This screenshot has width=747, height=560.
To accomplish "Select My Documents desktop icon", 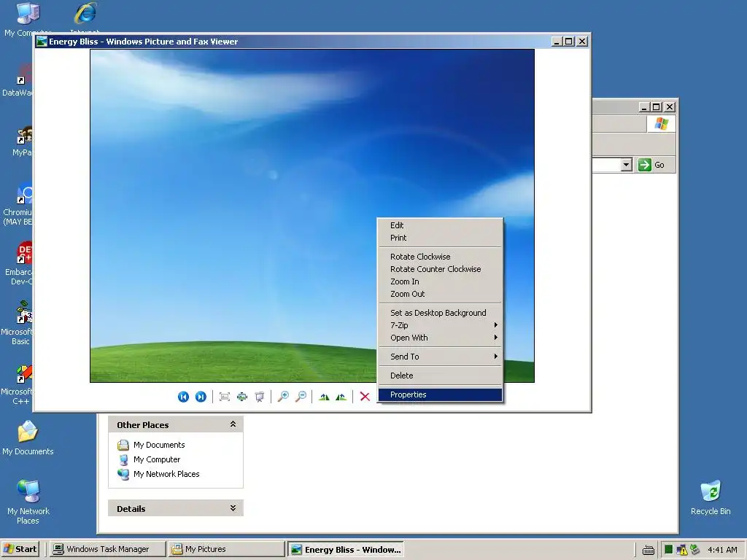I will (x=28, y=438).
